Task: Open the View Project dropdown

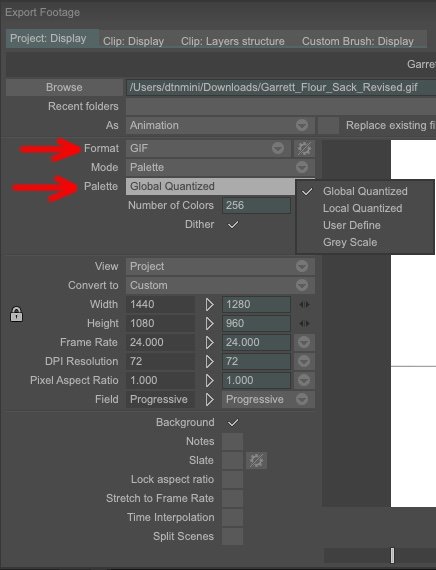Action: click(220, 266)
